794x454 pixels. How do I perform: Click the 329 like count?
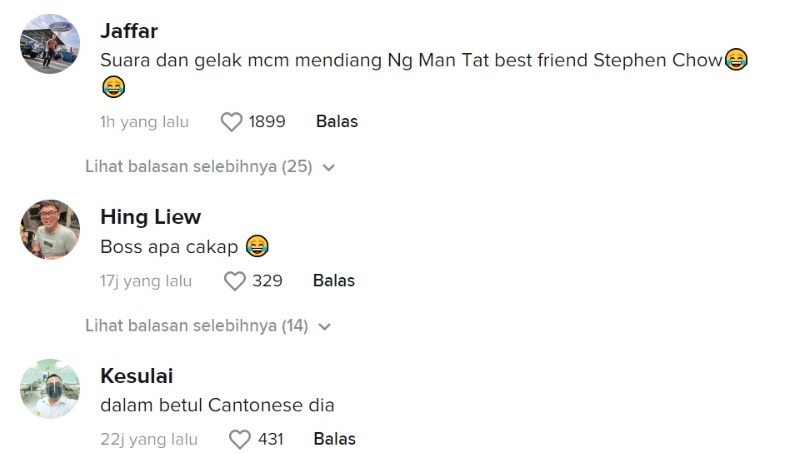(x=267, y=281)
